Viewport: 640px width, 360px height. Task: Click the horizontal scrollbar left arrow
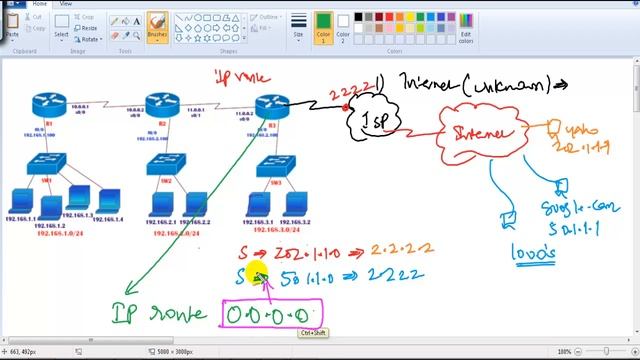pos(4,340)
